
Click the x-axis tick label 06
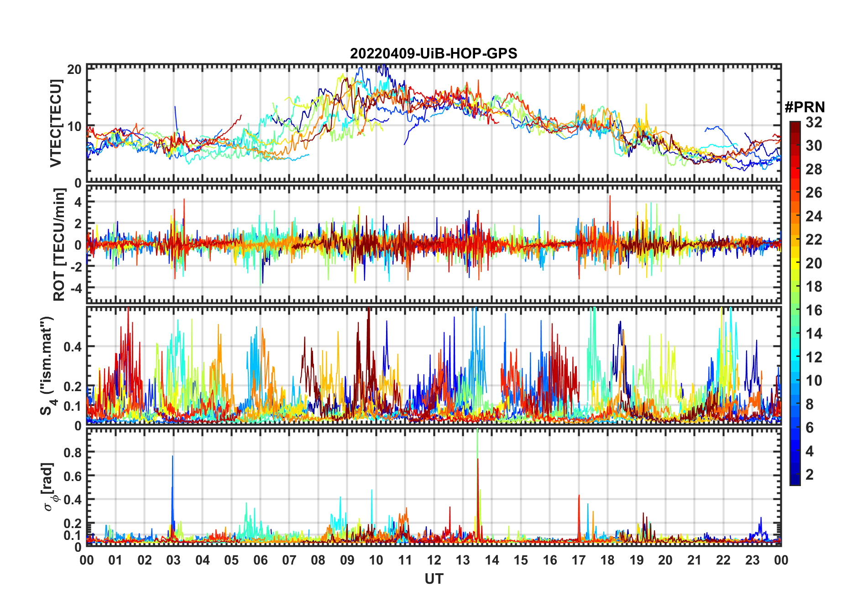[260, 560]
